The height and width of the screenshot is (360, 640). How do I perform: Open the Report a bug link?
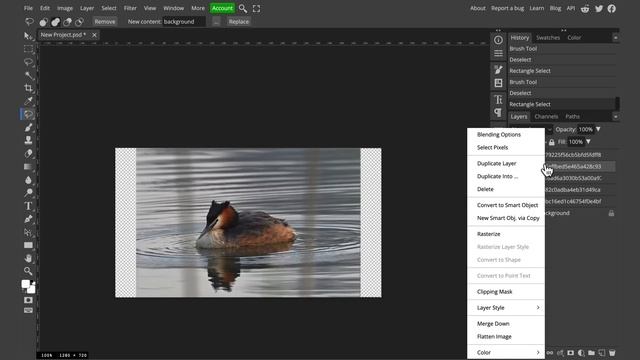[507, 8]
